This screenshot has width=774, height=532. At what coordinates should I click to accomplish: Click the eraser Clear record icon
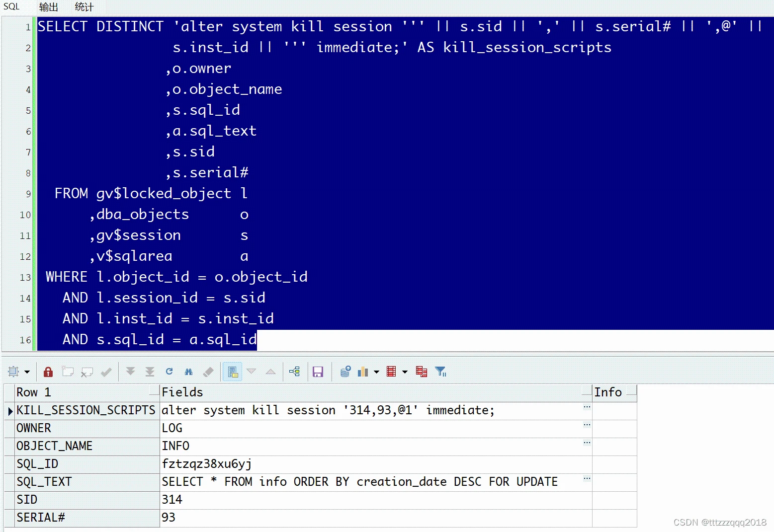click(208, 372)
